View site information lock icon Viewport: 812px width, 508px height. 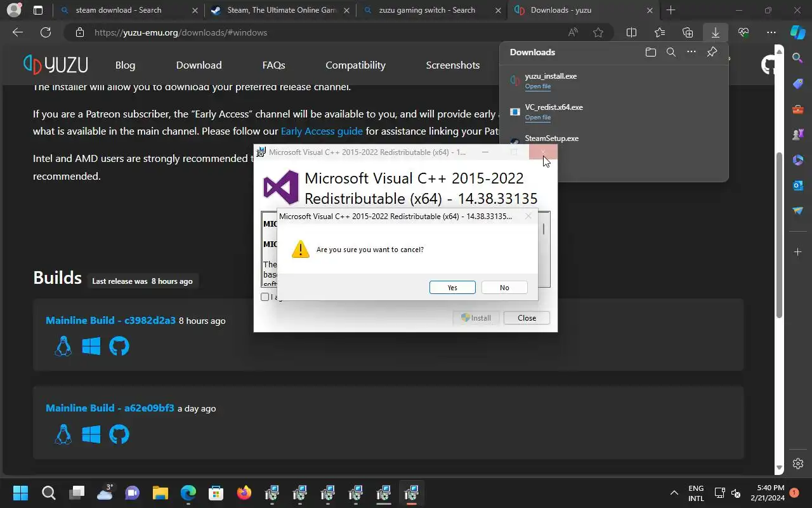[79, 32]
